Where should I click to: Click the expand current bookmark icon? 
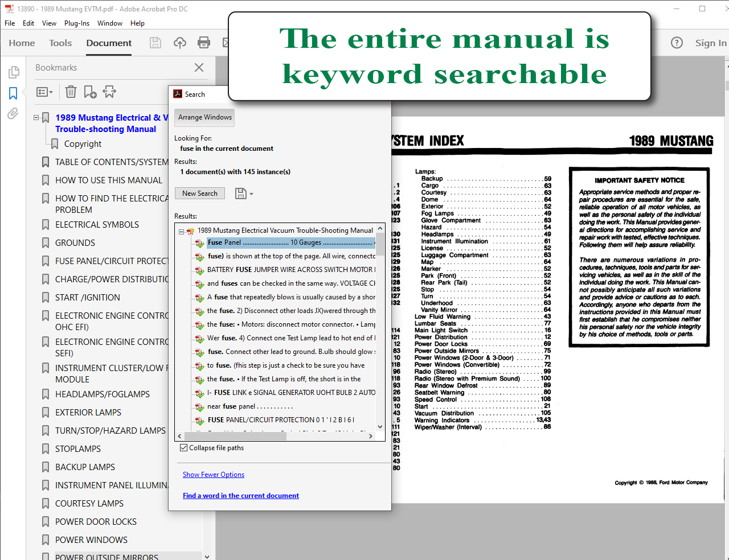(109, 92)
